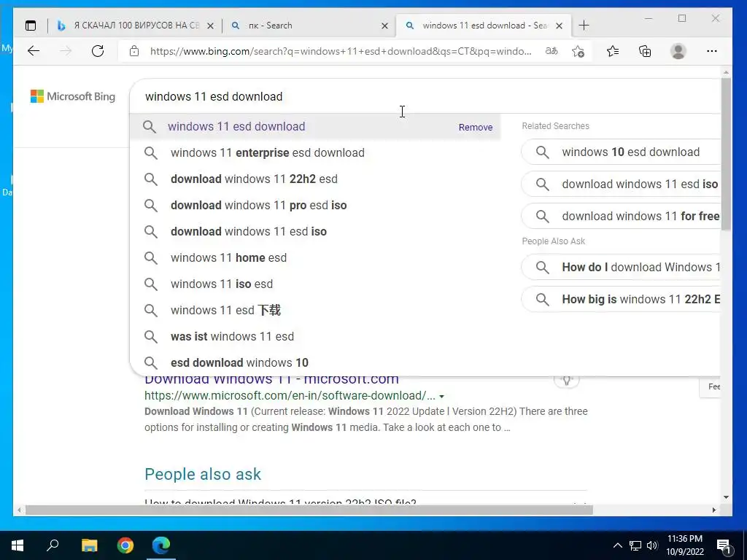Select suggestion 'windows 11 esd 下载'
The height and width of the screenshot is (560, 747).
click(315, 310)
